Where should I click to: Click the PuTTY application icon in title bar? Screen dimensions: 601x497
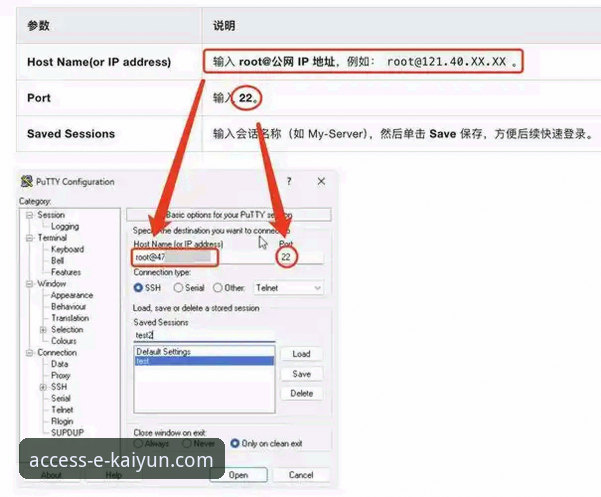pos(26,181)
